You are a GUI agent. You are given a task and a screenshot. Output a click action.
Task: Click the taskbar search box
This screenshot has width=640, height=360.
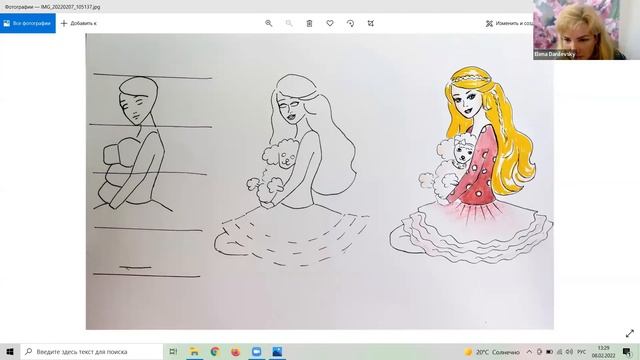click(x=91, y=351)
